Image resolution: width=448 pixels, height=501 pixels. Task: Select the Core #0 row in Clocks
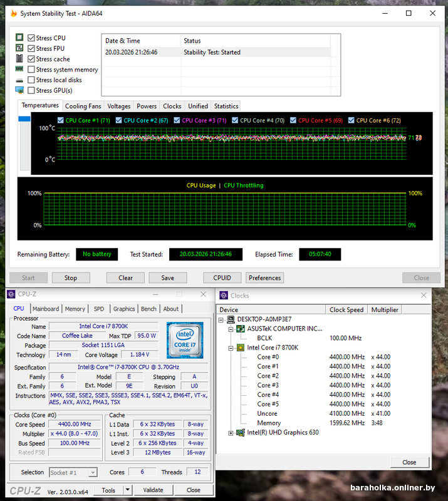(268, 357)
